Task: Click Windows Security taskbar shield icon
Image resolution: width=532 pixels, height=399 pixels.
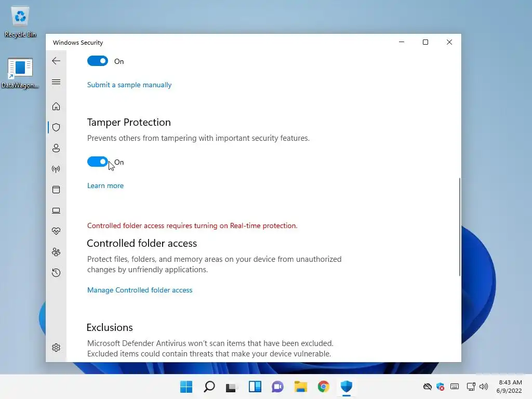Action: (347, 387)
